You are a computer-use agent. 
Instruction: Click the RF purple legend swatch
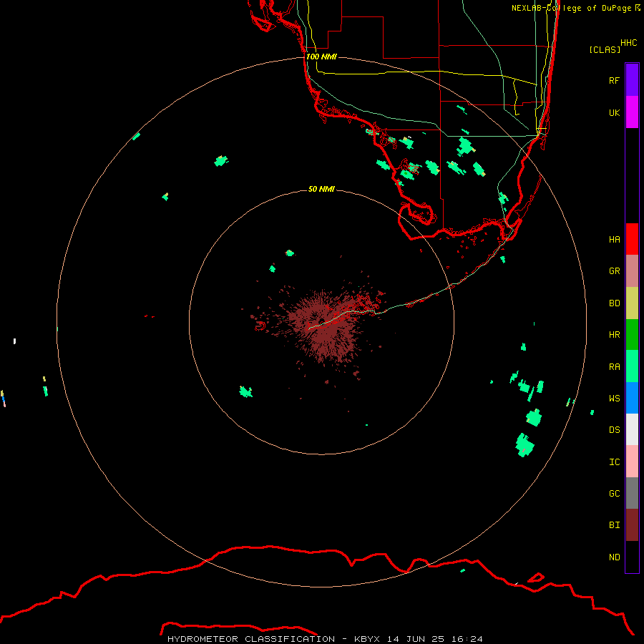[x=632, y=80]
